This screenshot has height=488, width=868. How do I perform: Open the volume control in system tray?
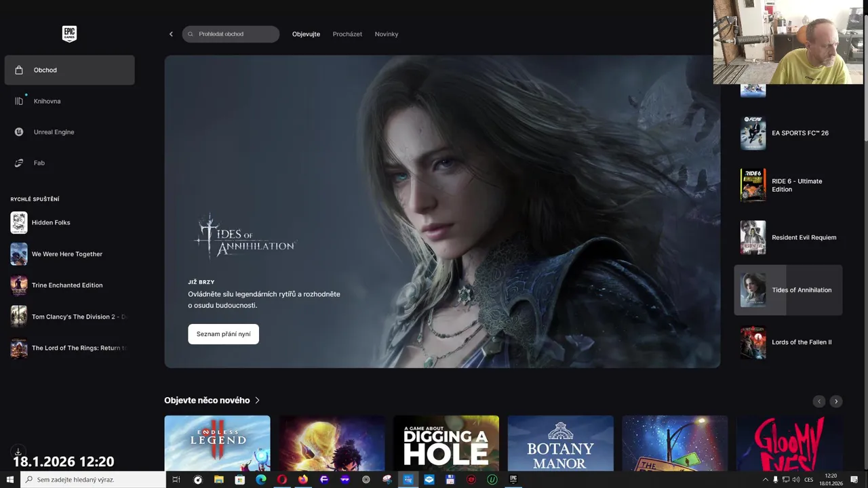point(795,479)
